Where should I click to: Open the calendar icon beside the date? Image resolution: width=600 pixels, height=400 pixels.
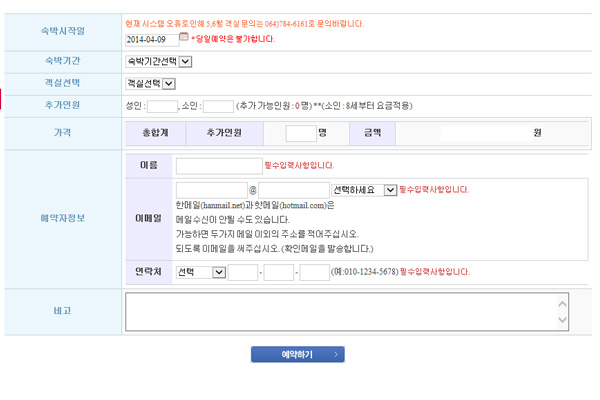184,38
